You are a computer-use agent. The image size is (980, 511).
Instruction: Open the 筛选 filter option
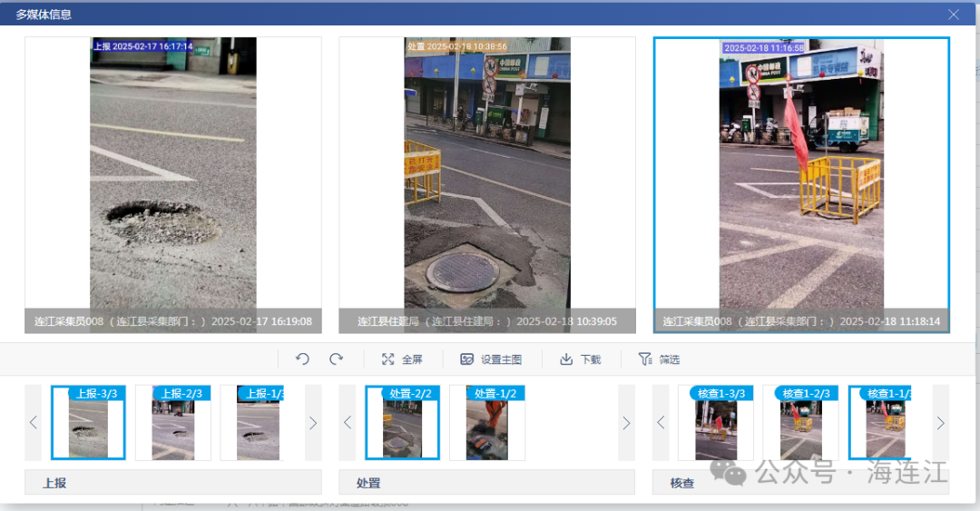coord(659,359)
